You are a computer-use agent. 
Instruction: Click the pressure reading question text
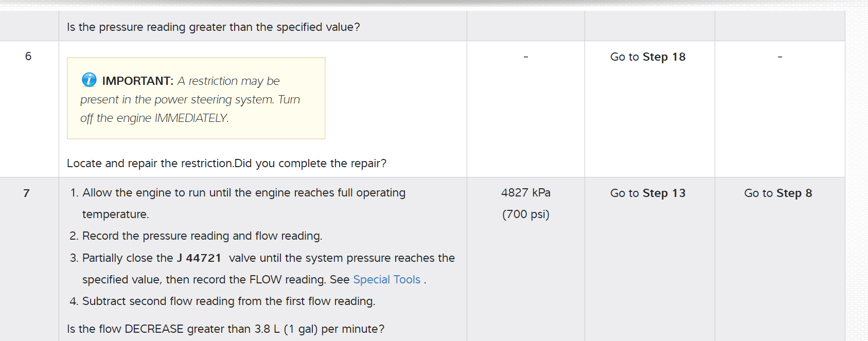(x=213, y=27)
